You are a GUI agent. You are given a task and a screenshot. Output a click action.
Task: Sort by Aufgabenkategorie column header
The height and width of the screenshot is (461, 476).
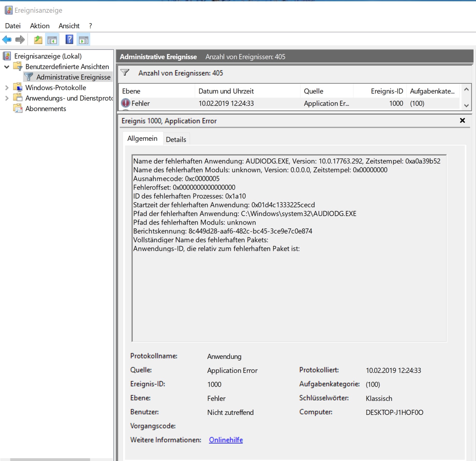pyautogui.click(x=433, y=91)
